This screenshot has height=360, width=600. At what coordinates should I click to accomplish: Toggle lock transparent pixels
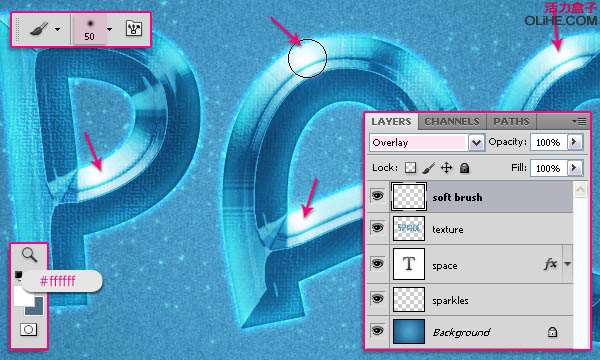pos(411,168)
